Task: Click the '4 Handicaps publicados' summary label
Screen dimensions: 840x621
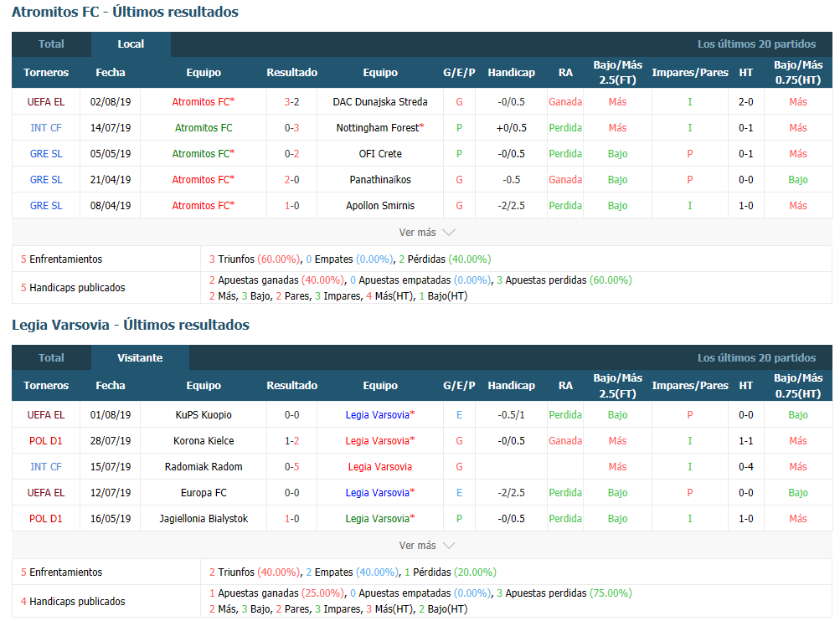Action: pyautogui.click(x=73, y=601)
